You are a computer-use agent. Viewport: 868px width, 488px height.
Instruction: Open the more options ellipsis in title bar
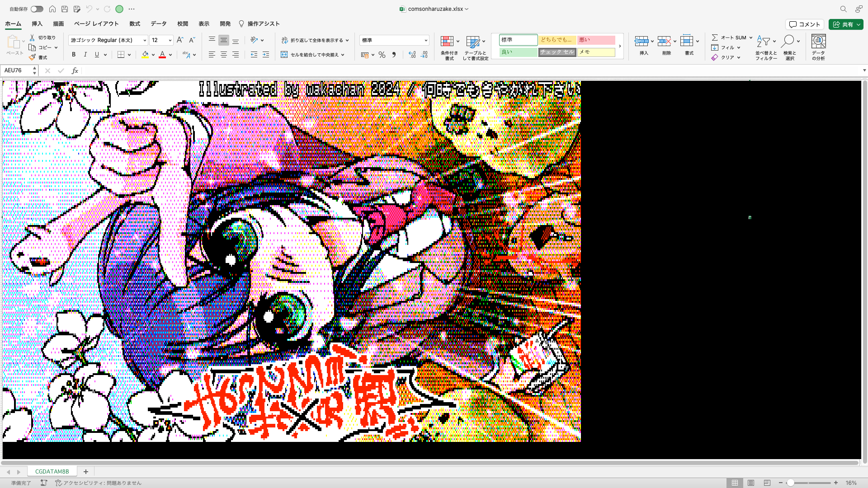132,9
